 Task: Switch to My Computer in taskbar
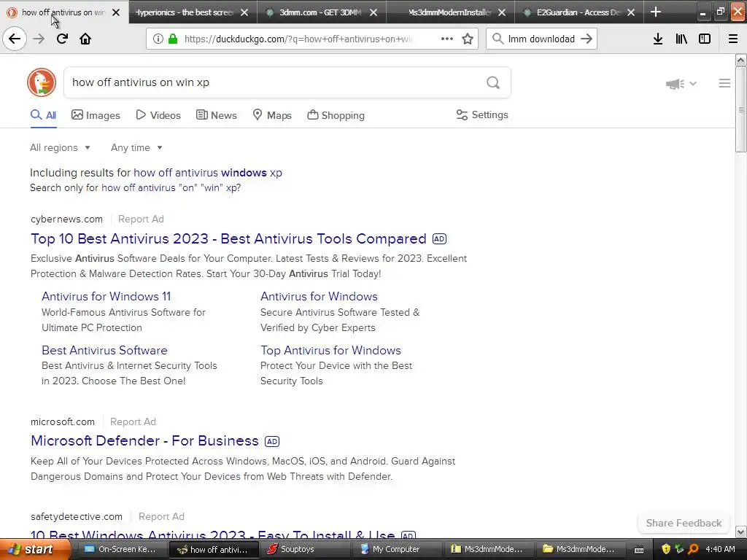click(x=396, y=549)
